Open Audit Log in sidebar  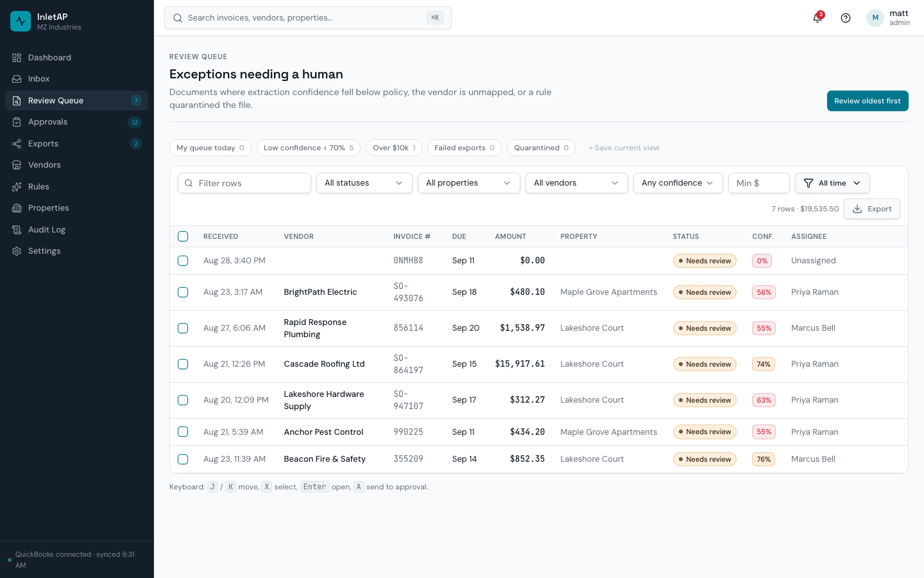(76, 230)
